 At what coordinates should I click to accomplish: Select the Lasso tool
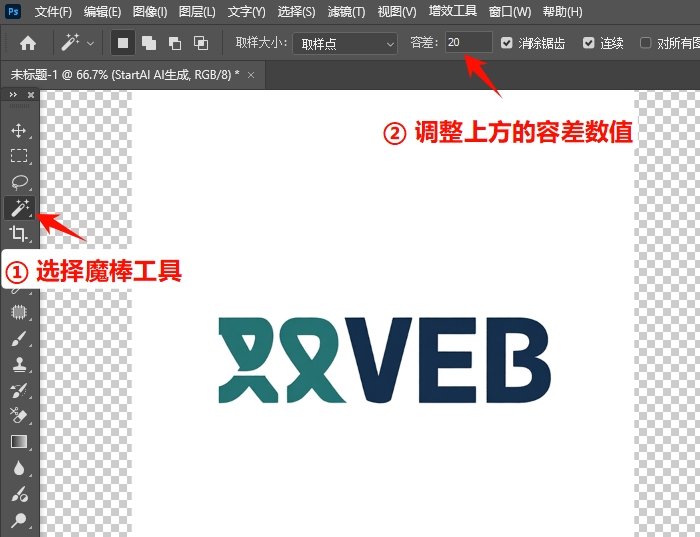click(x=19, y=182)
